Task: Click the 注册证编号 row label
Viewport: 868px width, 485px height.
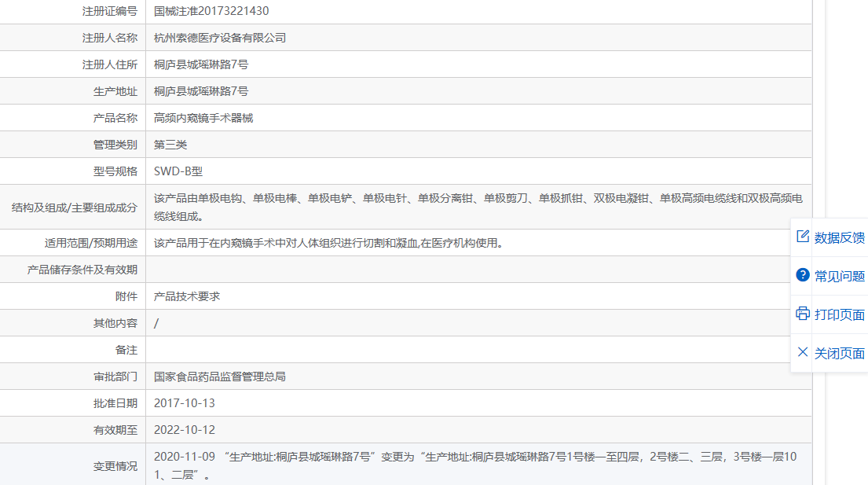Action: click(110, 11)
